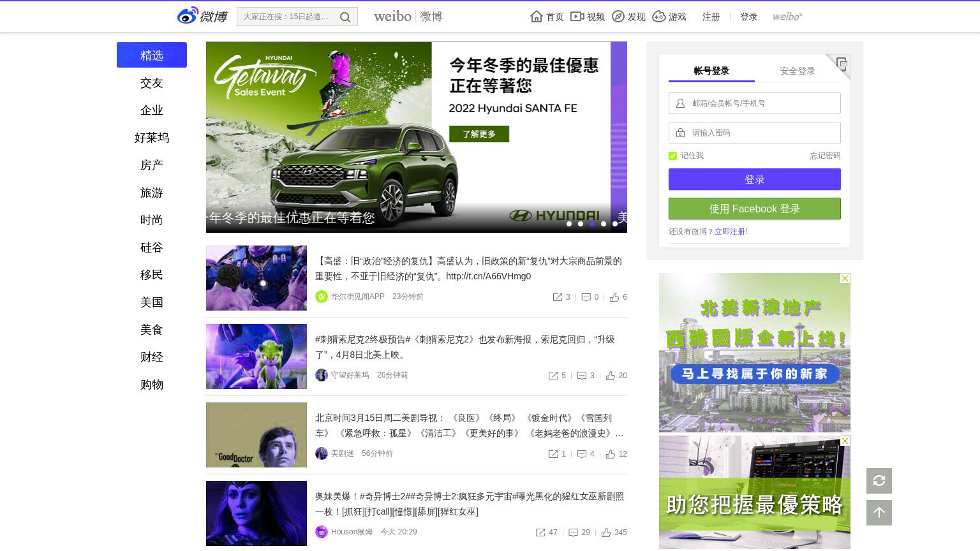This screenshot has width=980, height=551.
Task: Select the 美食 category
Action: point(152,330)
